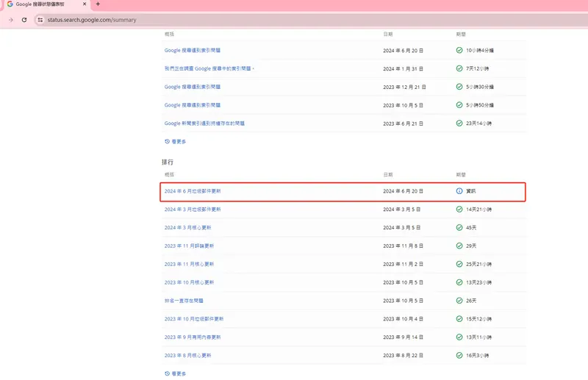The width and height of the screenshot is (588, 380).
Task: Open the 2023 年 10 月核心更新 link
Action: (189, 282)
